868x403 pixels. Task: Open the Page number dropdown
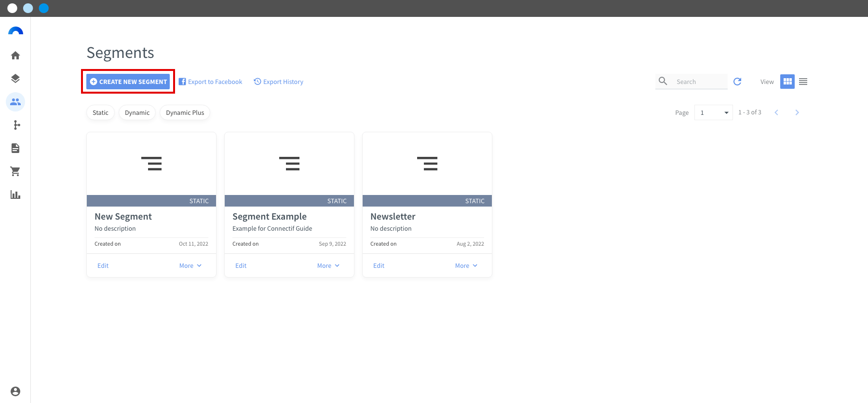point(714,112)
